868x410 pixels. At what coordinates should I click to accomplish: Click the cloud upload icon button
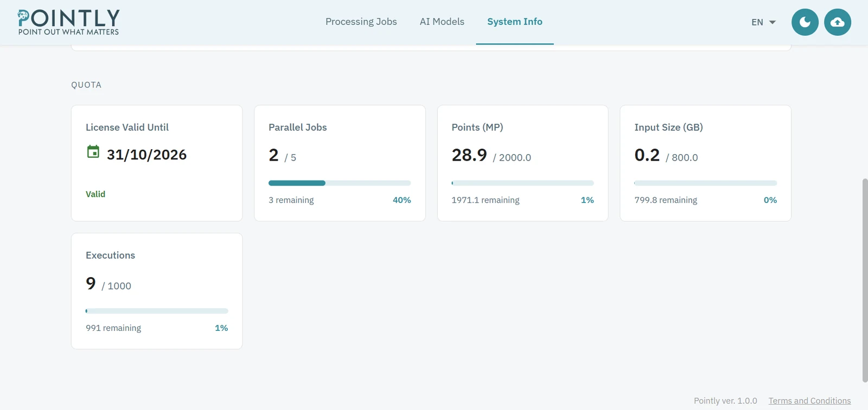[x=838, y=22]
